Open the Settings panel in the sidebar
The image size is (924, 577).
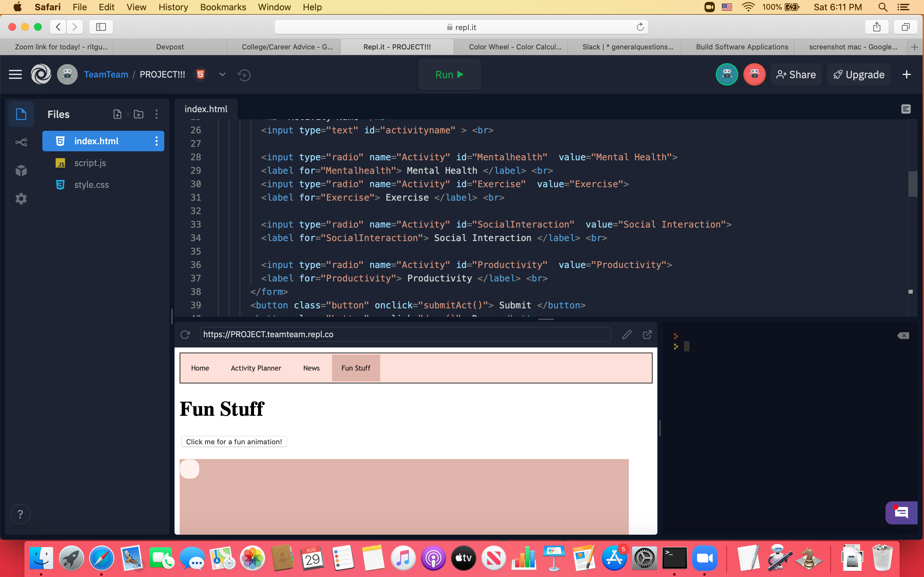21,198
